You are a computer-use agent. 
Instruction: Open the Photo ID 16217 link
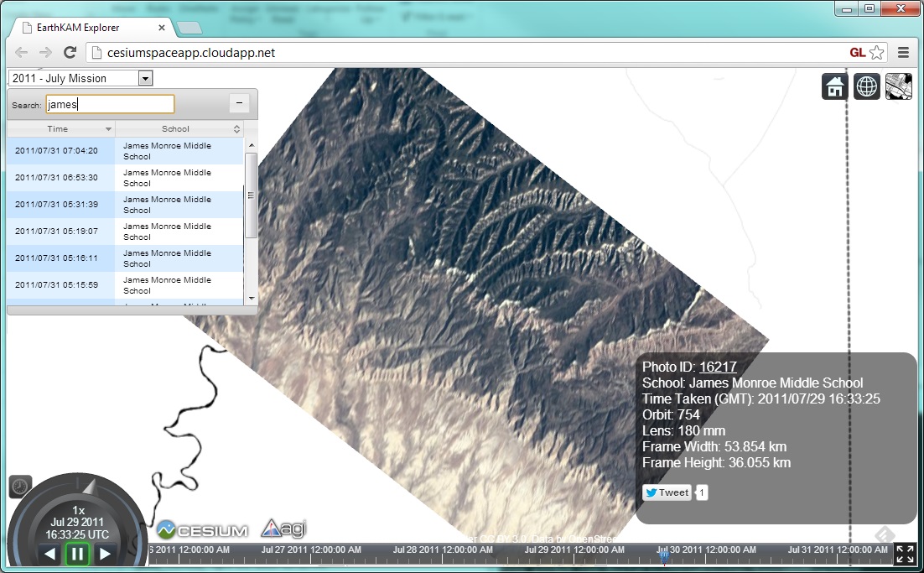pyautogui.click(x=718, y=367)
